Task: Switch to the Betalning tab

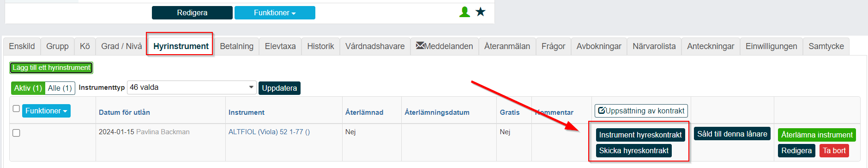Action: coord(236,46)
